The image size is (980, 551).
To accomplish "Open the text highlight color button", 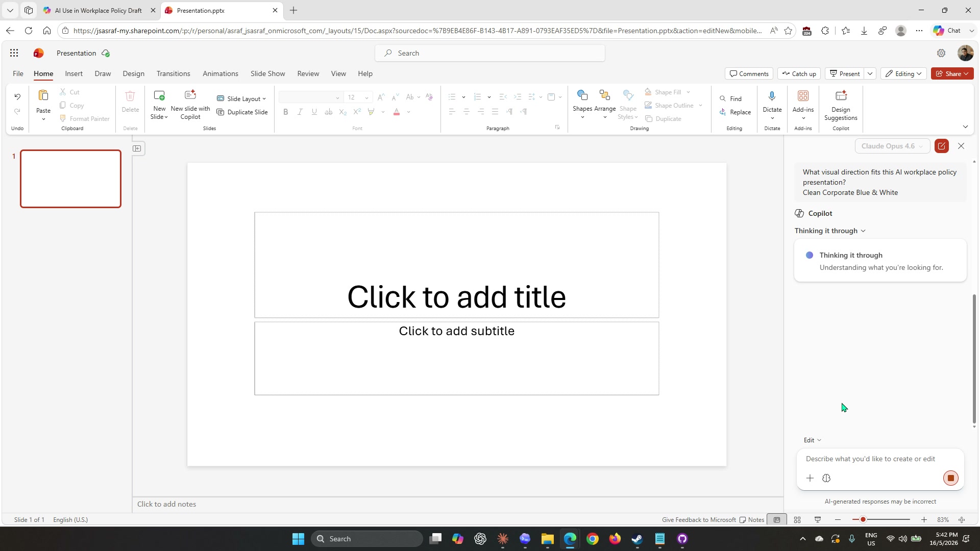I will (371, 112).
